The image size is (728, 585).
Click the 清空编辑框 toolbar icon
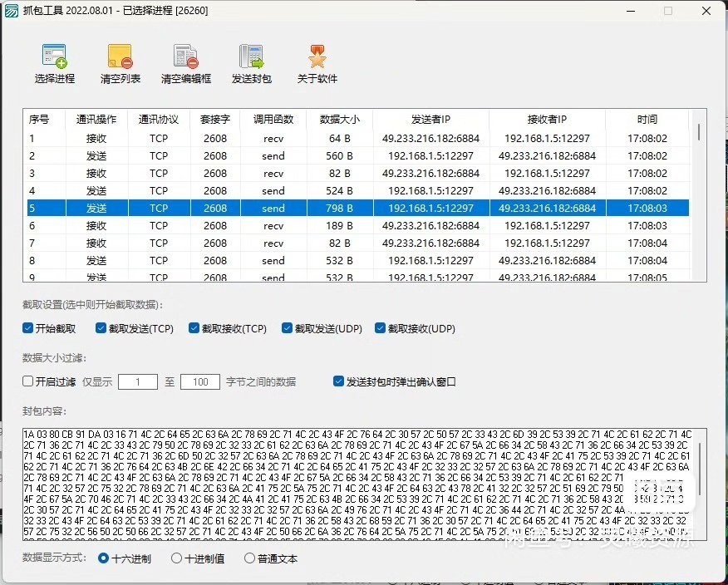pyautogui.click(x=185, y=57)
